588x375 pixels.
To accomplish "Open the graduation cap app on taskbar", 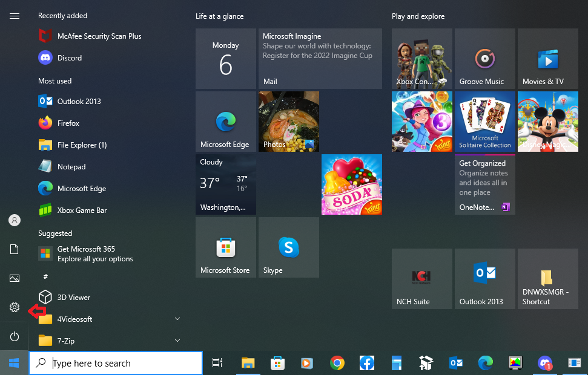I will pos(426,363).
